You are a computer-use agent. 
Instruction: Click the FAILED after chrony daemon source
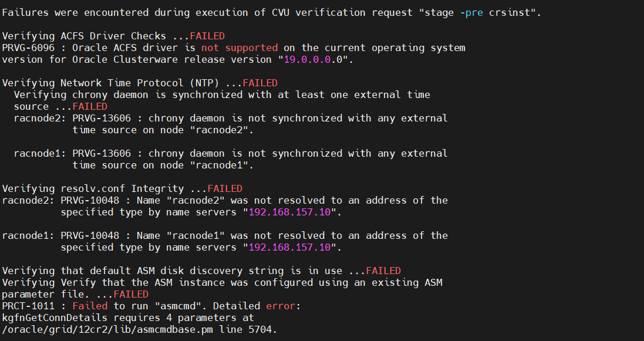[x=90, y=106]
